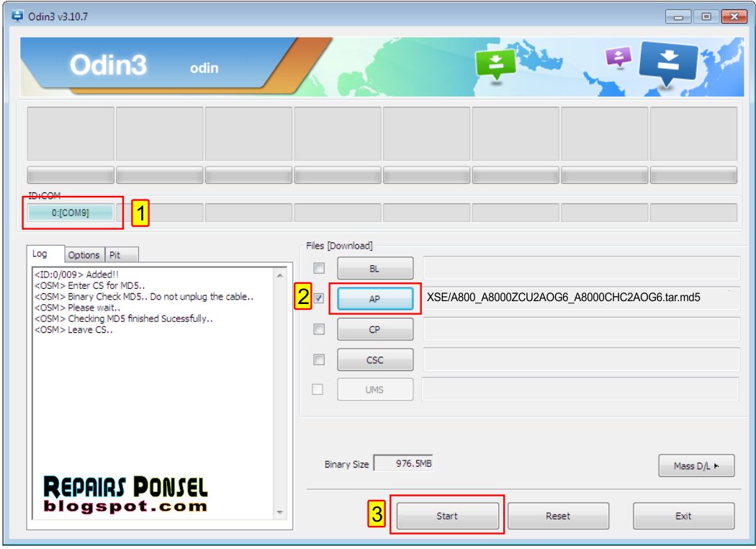Viewport: 756px width, 549px height.
Task: Click the CSC file button
Action: (x=375, y=360)
